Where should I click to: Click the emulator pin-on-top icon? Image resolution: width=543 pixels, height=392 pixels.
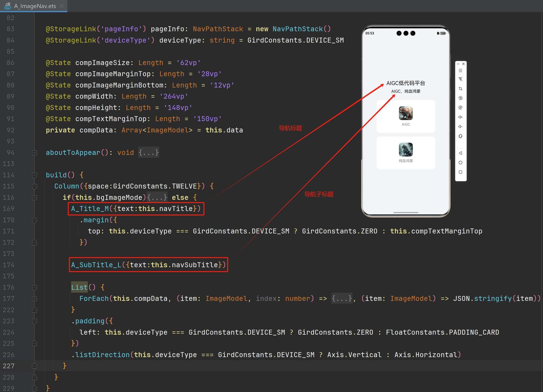(460, 79)
